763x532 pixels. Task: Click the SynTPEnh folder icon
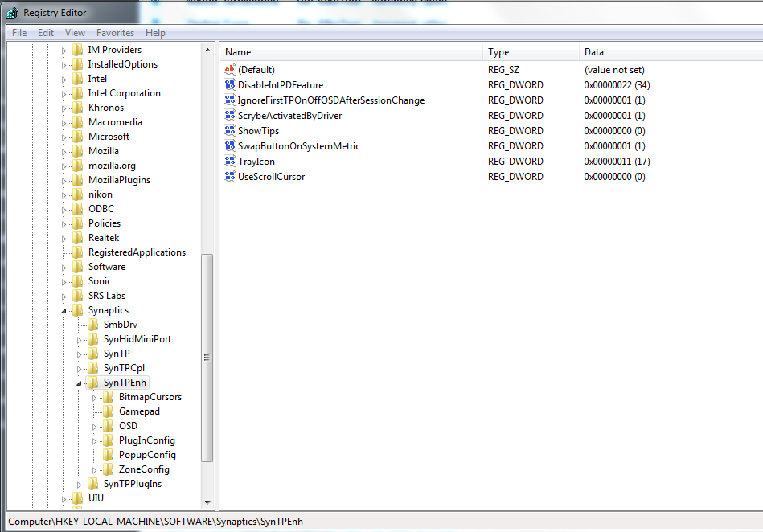click(x=93, y=383)
